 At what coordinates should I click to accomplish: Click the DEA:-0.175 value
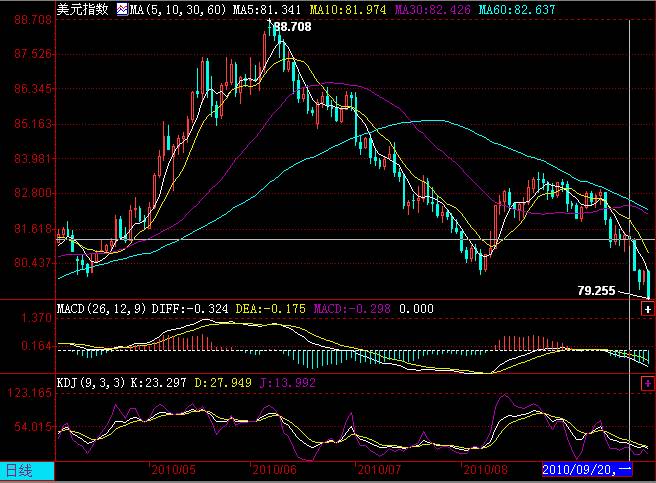coord(270,309)
